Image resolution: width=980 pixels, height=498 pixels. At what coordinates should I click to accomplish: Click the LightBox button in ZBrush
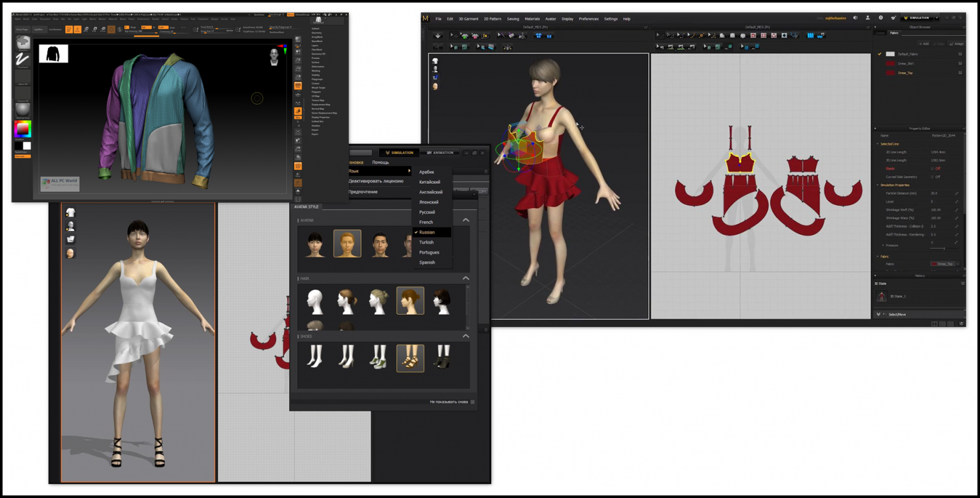[40, 29]
